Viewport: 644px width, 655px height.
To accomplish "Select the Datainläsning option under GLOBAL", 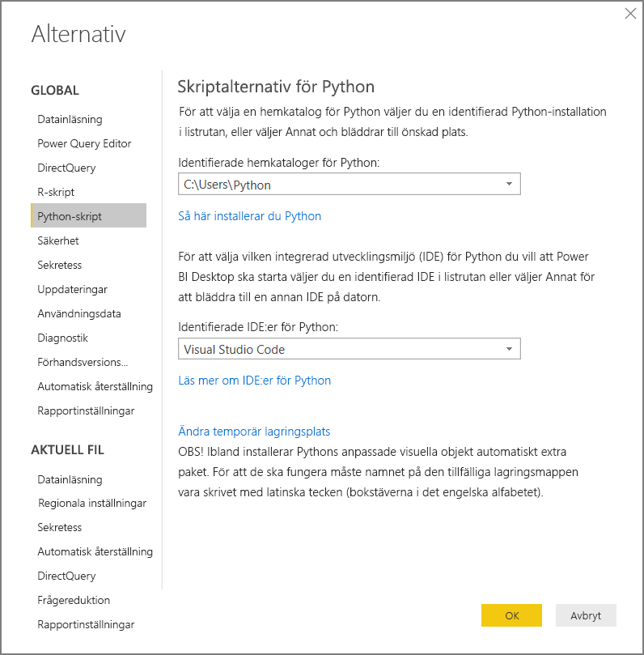I will (x=69, y=119).
